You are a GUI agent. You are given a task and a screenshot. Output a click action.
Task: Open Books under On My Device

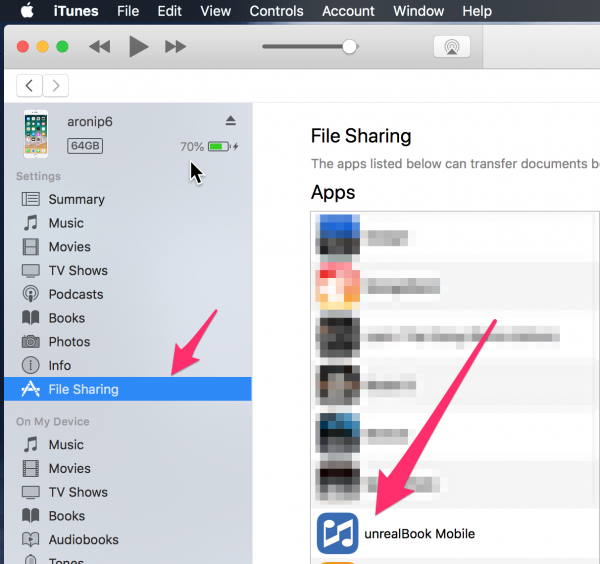tap(128, 516)
